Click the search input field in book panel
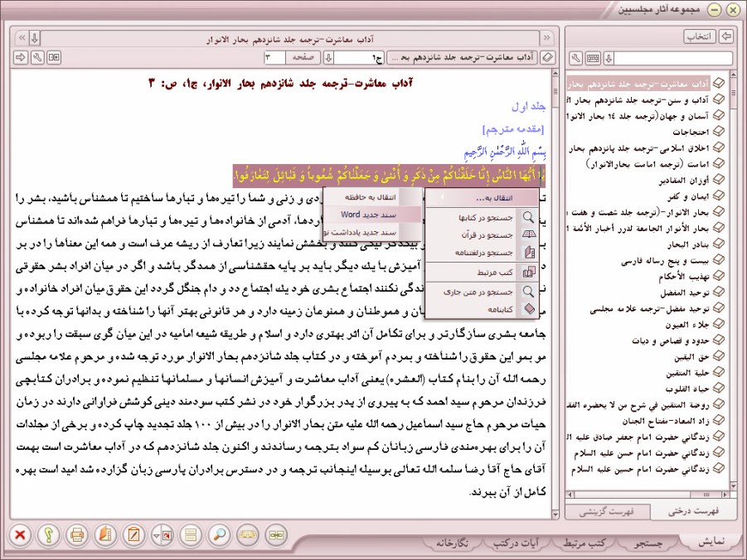The height and width of the screenshot is (560, 747). (673, 59)
